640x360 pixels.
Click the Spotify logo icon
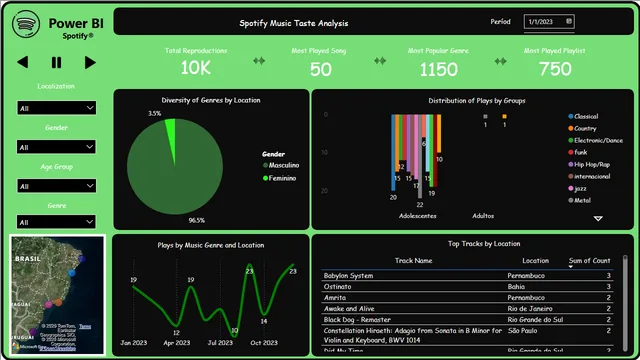click(x=26, y=24)
